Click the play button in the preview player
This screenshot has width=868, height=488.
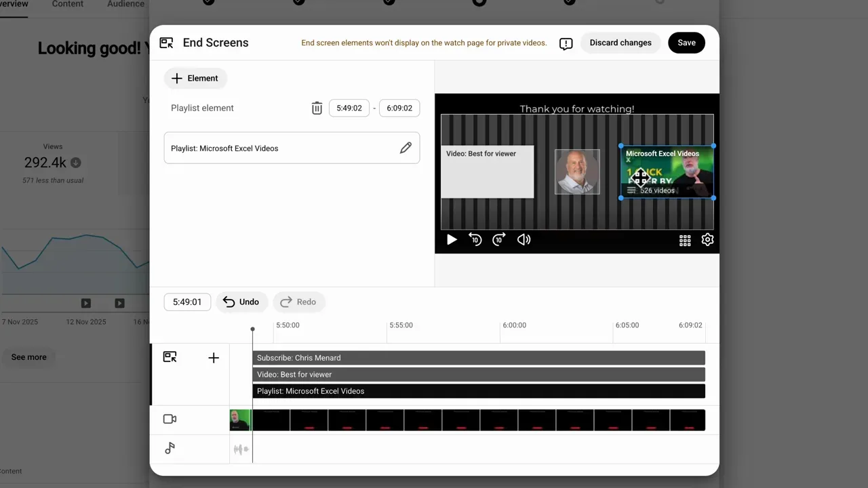coord(452,239)
